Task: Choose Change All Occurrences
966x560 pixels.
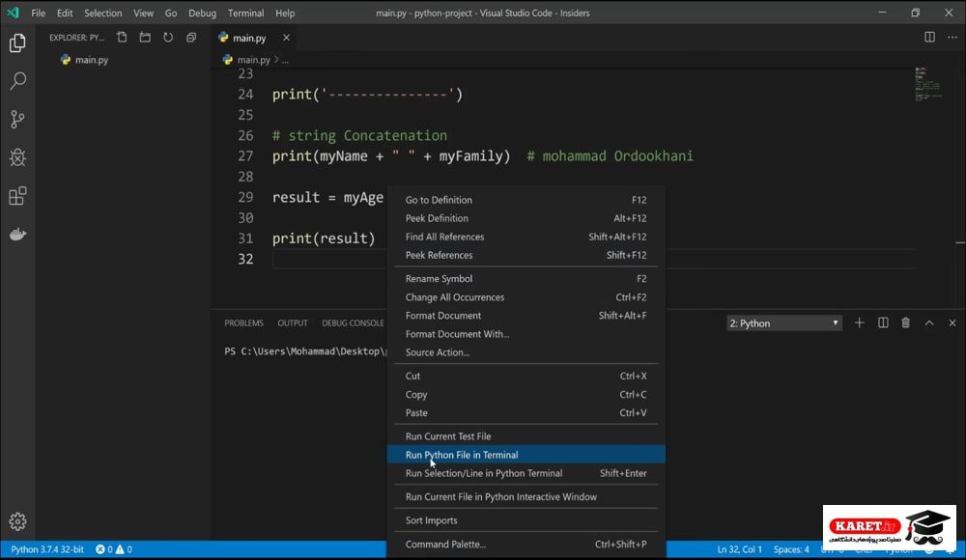Action: coord(526,297)
